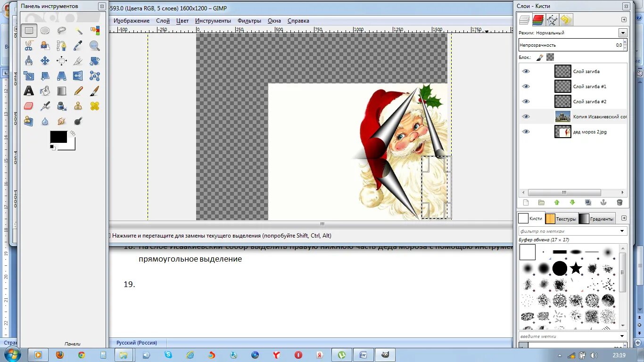Switch to the 'Градиенты' tab
Image resolution: width=644 pixels, height=362 pixels.
point(596,219)
